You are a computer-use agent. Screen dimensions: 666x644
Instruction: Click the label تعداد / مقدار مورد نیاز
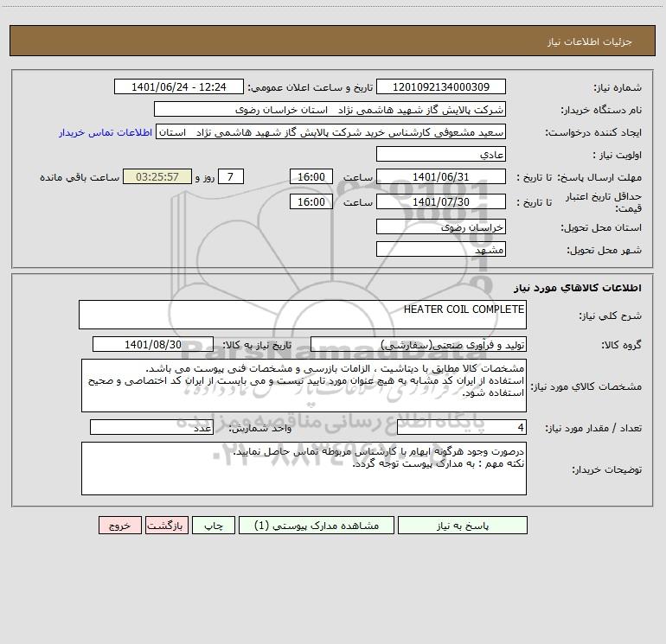click(x=593, y=428)
